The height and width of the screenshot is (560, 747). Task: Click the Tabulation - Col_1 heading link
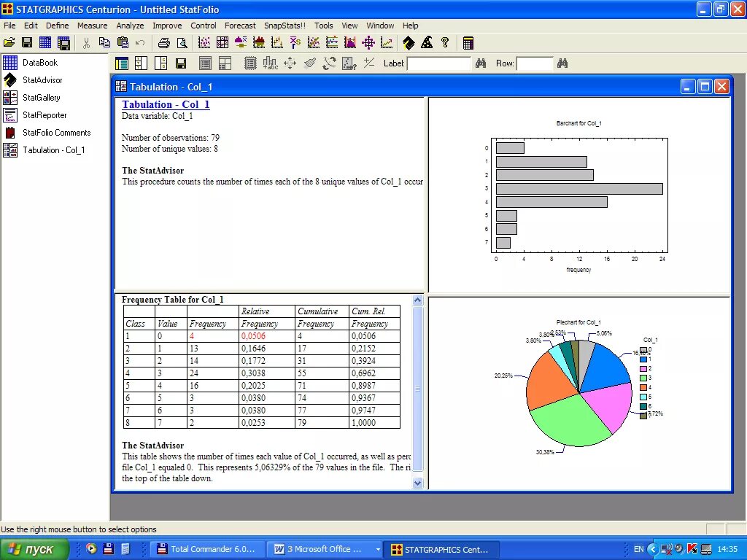[166, 104]
